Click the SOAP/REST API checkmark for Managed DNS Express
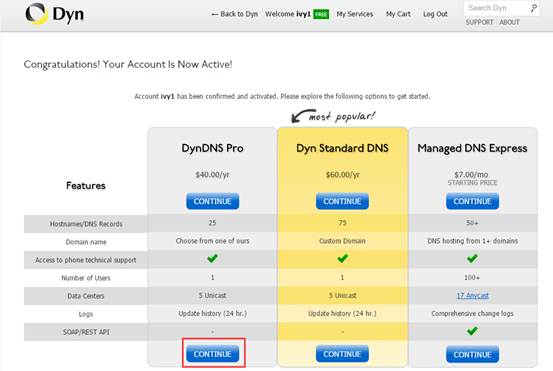 click(472, 331)
